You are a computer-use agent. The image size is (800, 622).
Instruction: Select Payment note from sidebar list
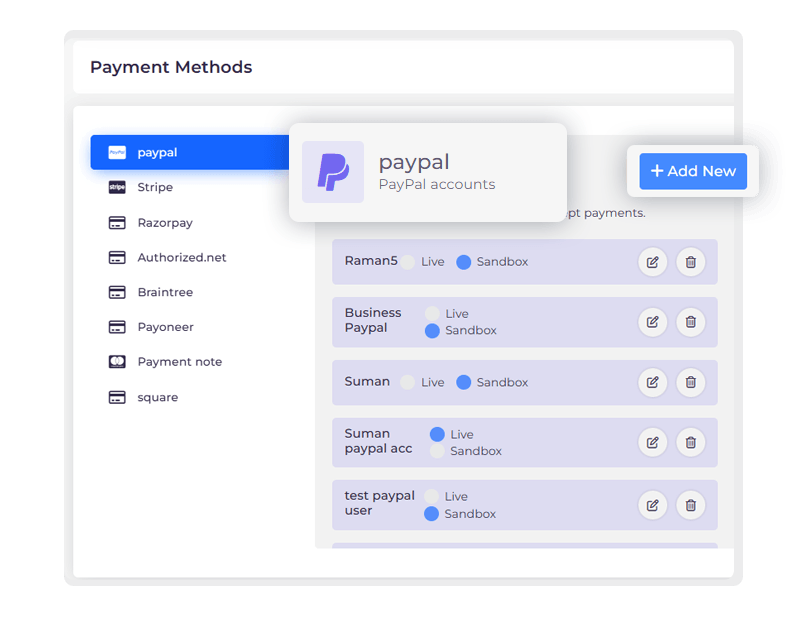179,362
